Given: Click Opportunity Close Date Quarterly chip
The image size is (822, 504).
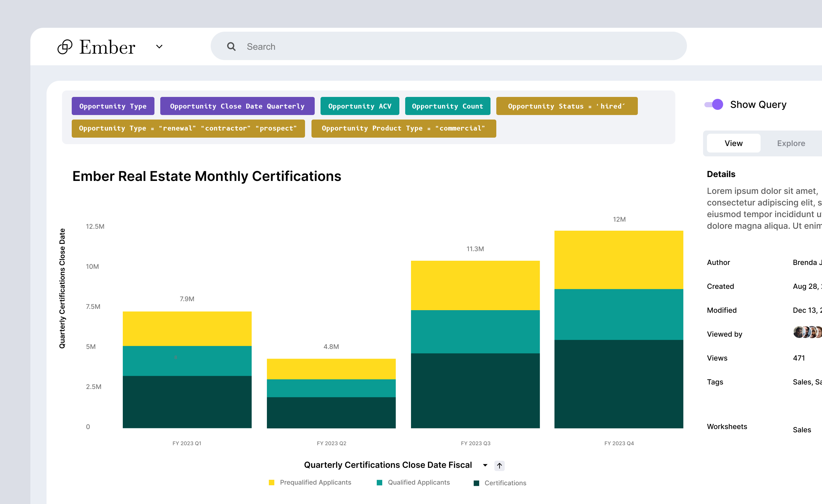Looking at the screenshot, I should click(237, 106).
